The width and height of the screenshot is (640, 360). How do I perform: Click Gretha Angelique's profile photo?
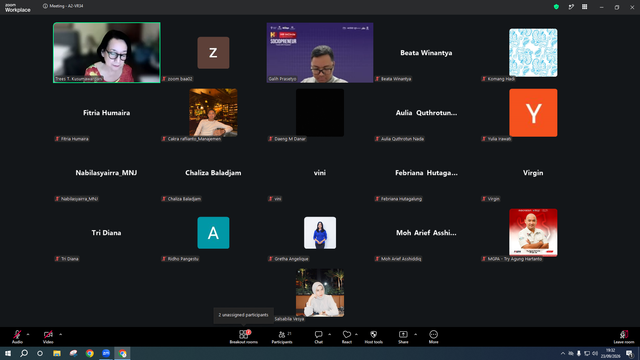320,233
